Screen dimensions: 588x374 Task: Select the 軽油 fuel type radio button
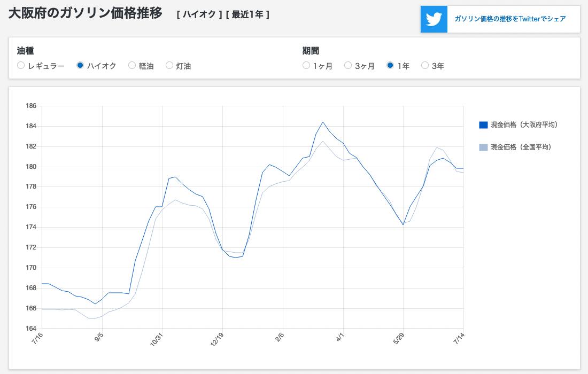[132, 66]
